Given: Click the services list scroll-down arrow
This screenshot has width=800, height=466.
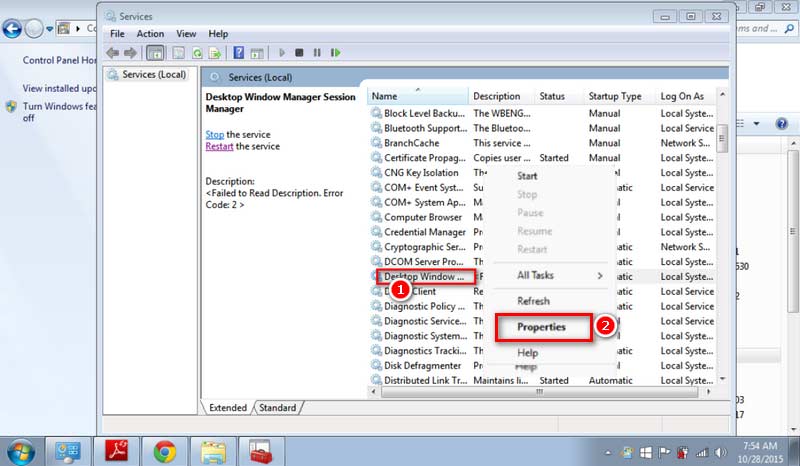Looking at the screenshot, I should coord(722,379).
